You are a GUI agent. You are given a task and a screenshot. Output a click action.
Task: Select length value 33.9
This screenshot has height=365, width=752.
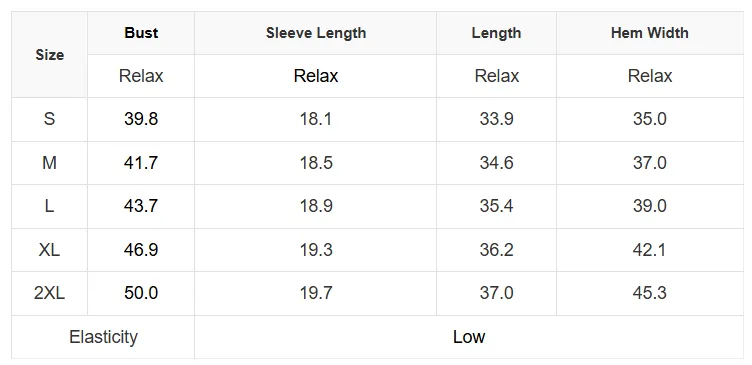(496, 119)
